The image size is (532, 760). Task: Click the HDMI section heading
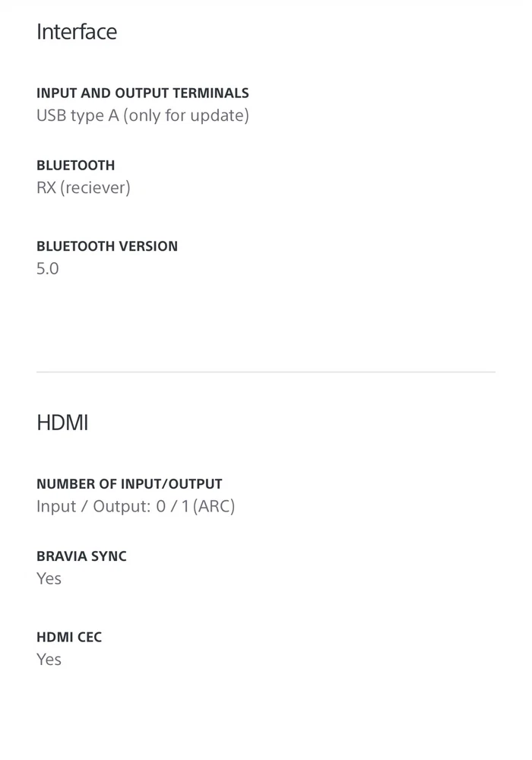[62, 423]
